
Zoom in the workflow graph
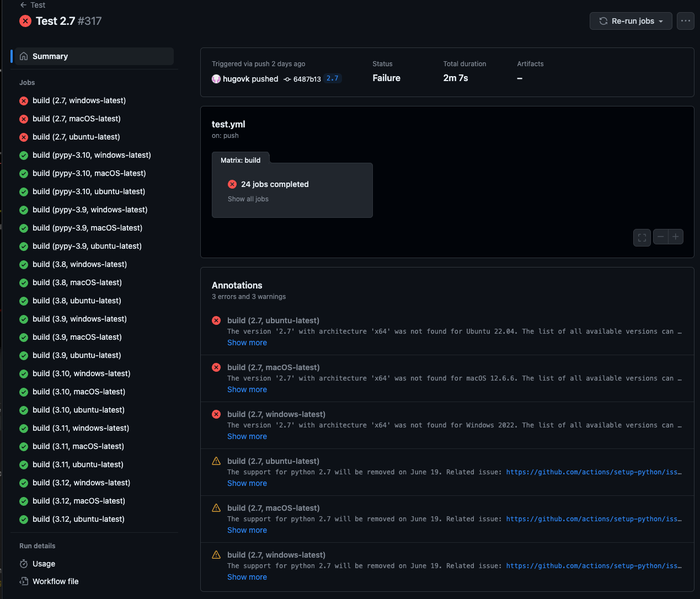coord(676,237)
